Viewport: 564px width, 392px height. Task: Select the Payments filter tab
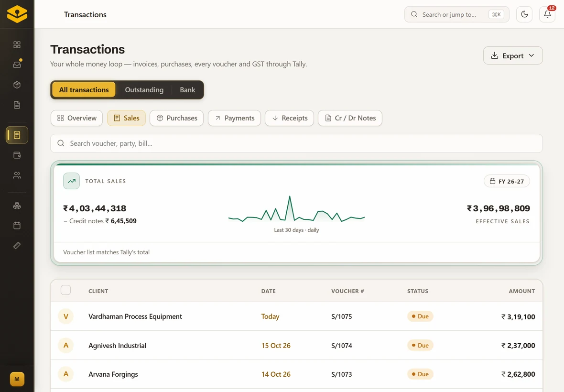(235, 118)
